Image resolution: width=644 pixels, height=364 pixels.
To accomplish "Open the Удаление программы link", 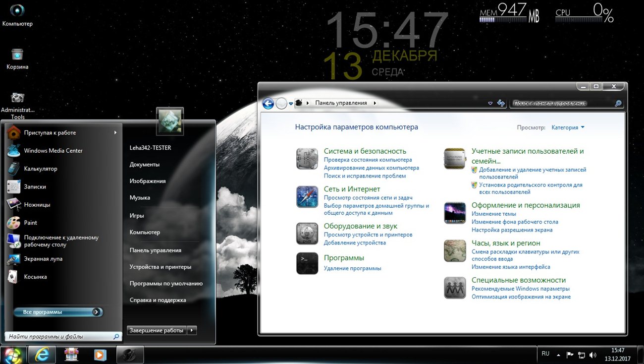I will coord(352,268).
